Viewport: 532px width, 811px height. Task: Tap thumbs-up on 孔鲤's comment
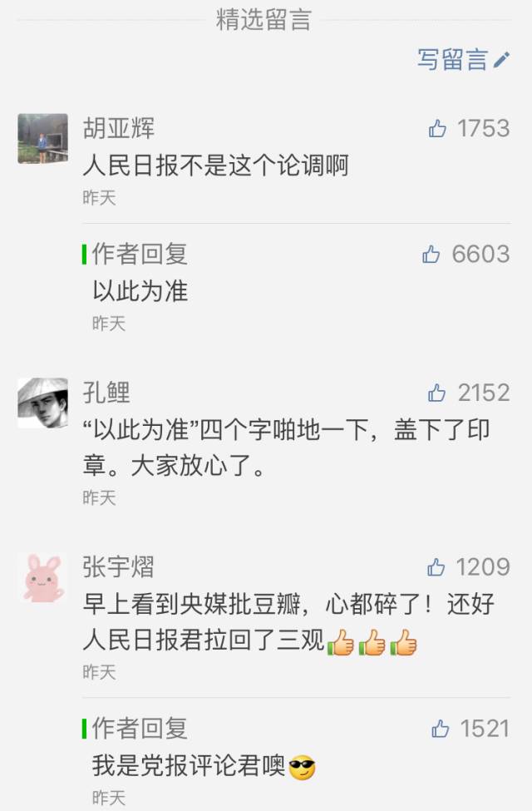(x=437, y=393)
